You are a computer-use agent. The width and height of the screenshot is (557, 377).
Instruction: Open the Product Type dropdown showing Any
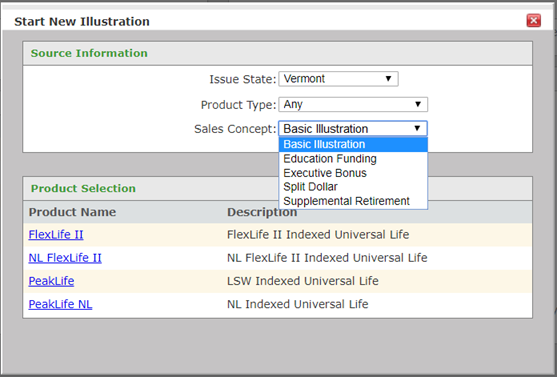(x=353, y=104)
